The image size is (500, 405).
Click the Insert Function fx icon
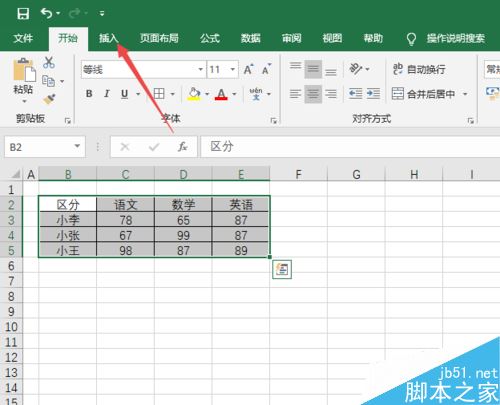point(182,147)
